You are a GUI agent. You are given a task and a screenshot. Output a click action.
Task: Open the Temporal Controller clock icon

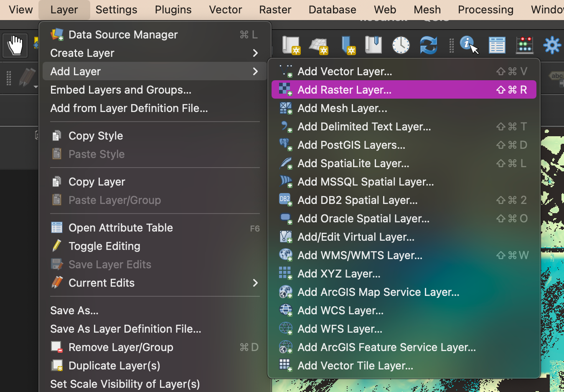(x=401, y=45)
